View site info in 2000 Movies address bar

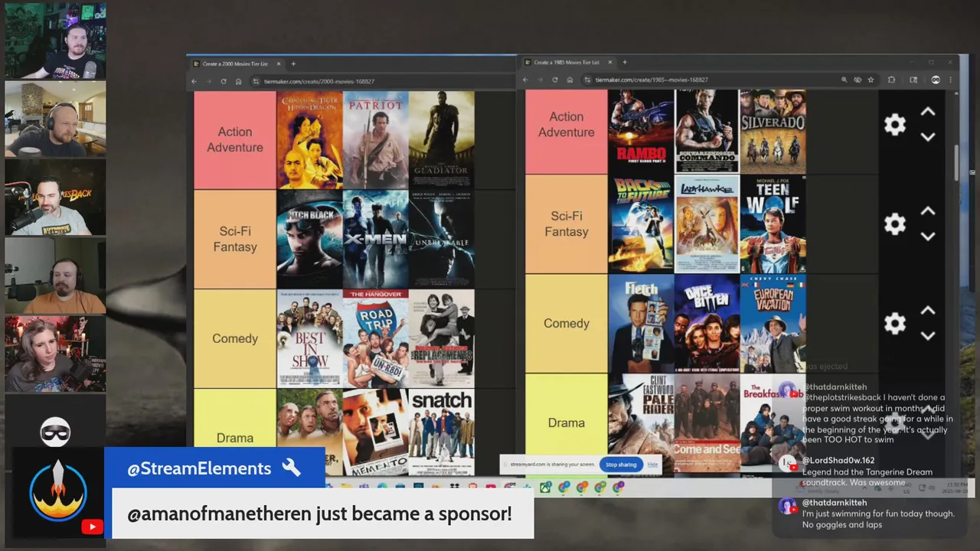pos(256,81)
